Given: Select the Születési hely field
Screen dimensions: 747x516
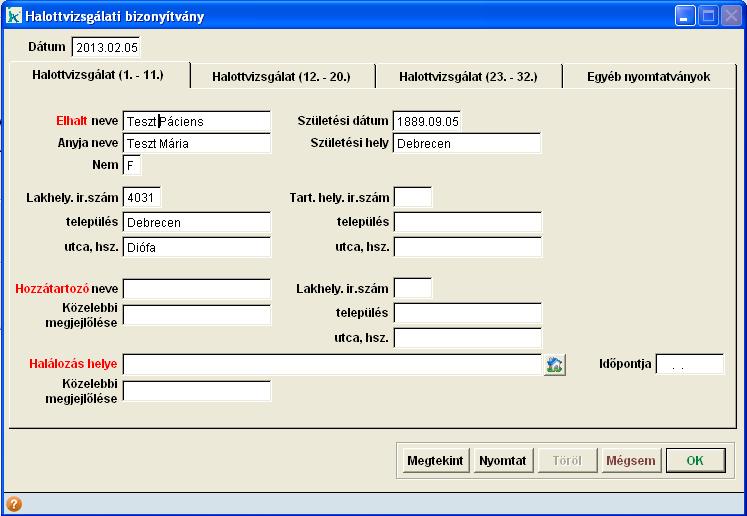Looking at the screenshot, I should [467, 143].
